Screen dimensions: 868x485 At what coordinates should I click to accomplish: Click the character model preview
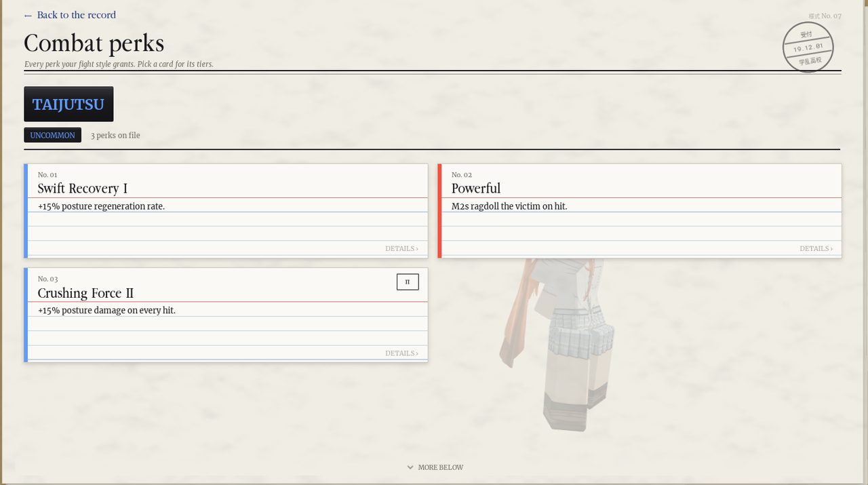pyautogui.click(x=557, y=345)
